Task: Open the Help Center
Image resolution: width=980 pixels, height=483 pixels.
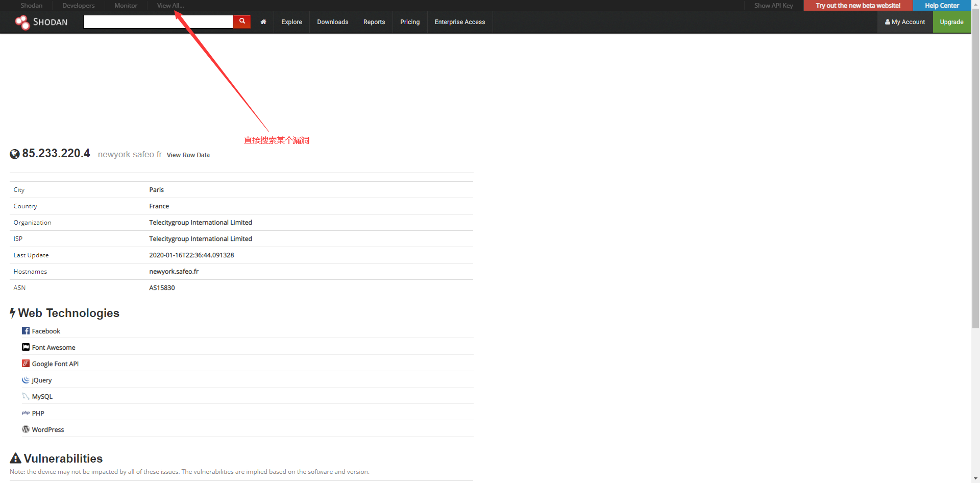Action: [942, 6]
